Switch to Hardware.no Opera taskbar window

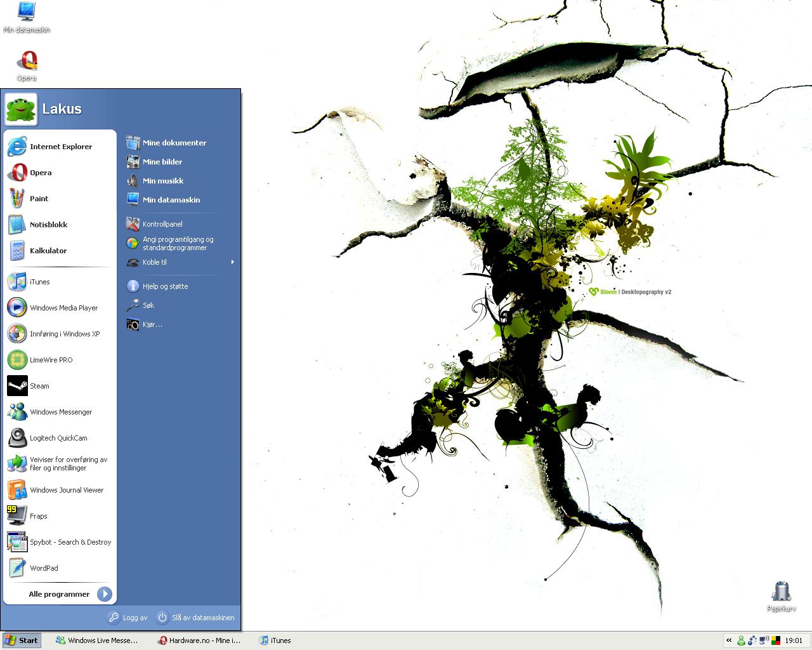click(200, 640)
